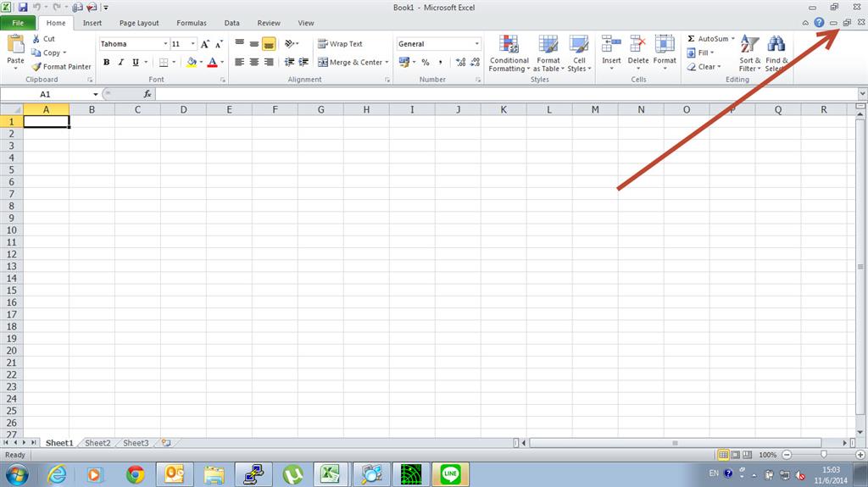Apply Top Align to cell
The height and width of the screenshot is (487, 868).
click(x=240, y=43)
